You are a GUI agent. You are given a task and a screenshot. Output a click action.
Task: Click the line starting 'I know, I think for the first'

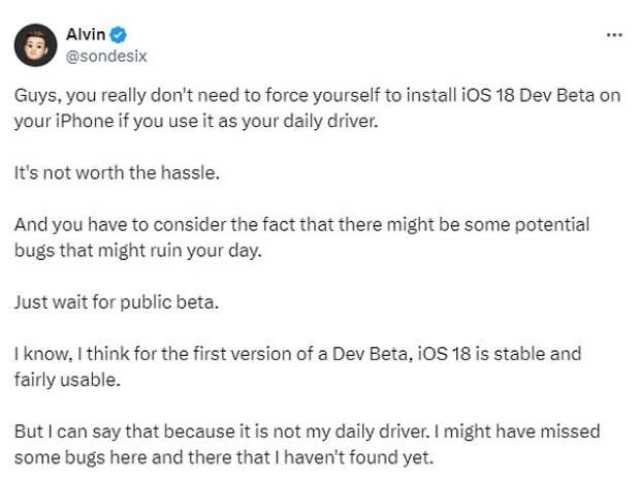(x=298, y=354)
